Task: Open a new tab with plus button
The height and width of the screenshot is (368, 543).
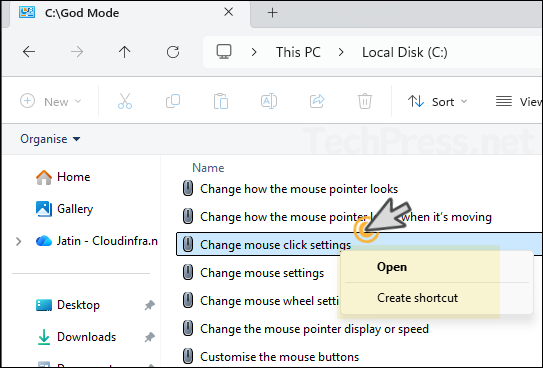Action: click(x=273, y=13)
